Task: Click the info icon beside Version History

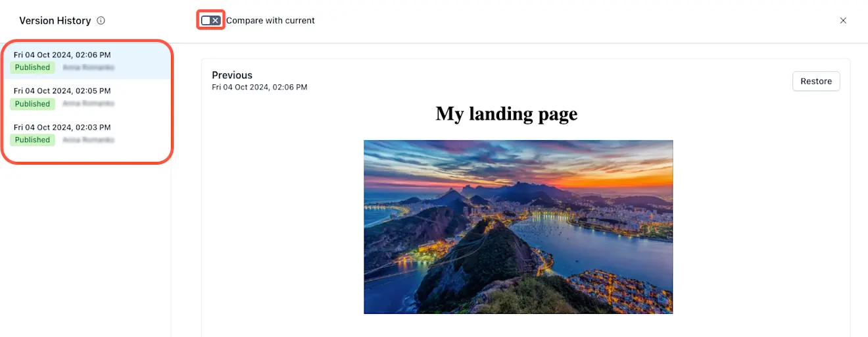Action: click(x=101, y=20)
